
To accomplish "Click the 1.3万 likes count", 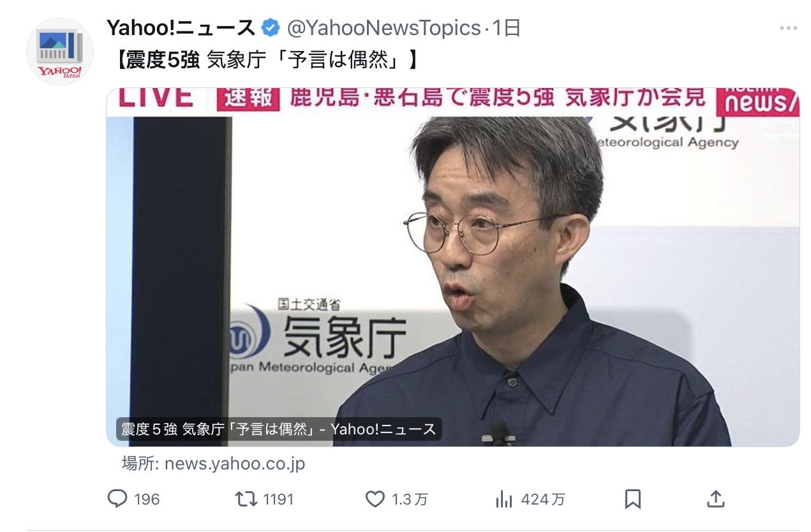I will [x=410, y=499].
